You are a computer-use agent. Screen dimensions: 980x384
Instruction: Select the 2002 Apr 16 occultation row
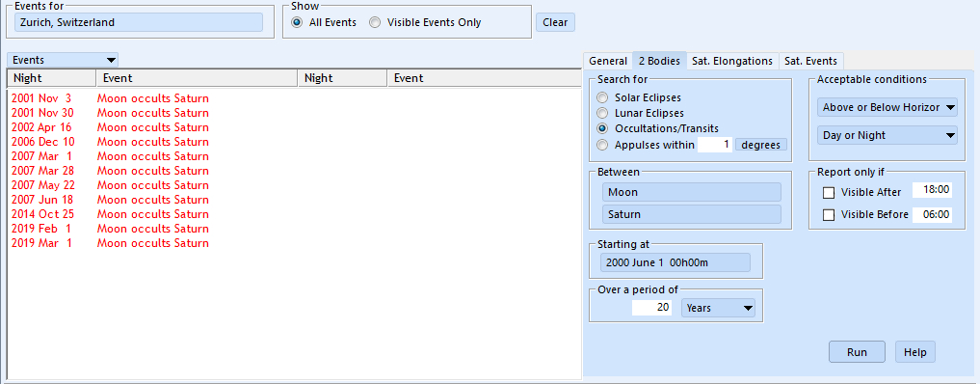coord(110,127)
